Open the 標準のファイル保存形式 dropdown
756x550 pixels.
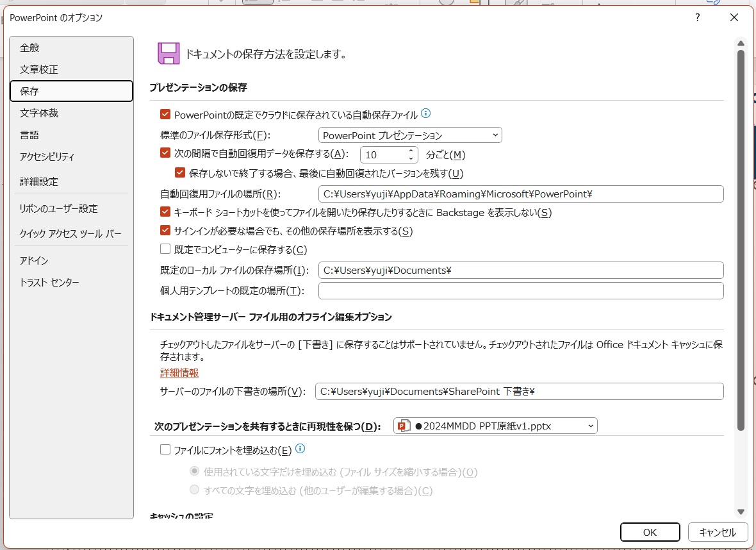(410, 135)
